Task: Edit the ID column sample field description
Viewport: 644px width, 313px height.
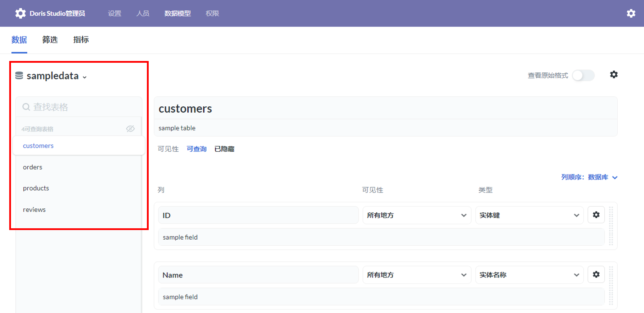Action: [x=381, y=237]
